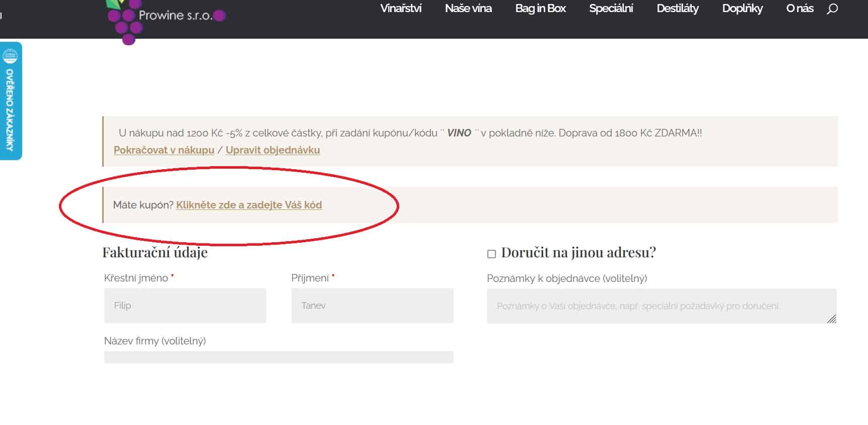Open the O nás menu item
868x425 pixels.
coord(800,9)
